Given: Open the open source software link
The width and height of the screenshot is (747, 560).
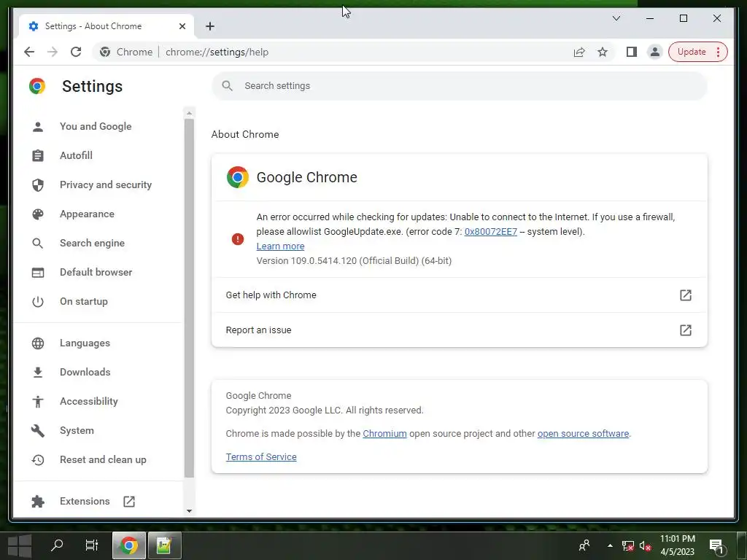Looking at the screenshot, I should pyautogui.click(x=583, y=433).
